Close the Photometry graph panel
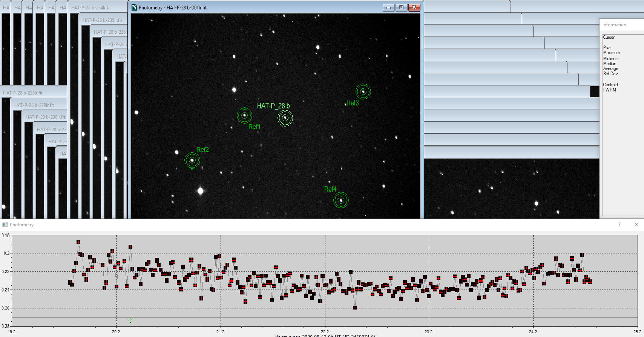Screen dimensions: 644x337 coord(636,224)
